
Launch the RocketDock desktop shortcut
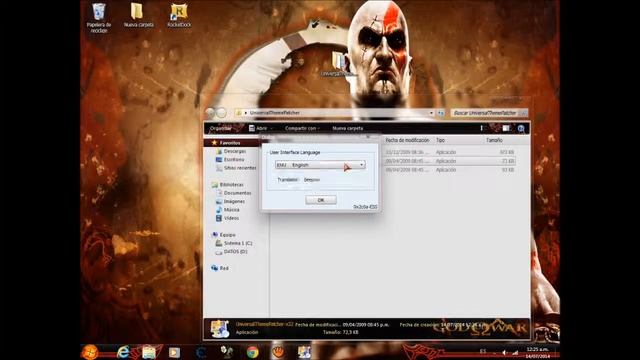click(179, 16)
